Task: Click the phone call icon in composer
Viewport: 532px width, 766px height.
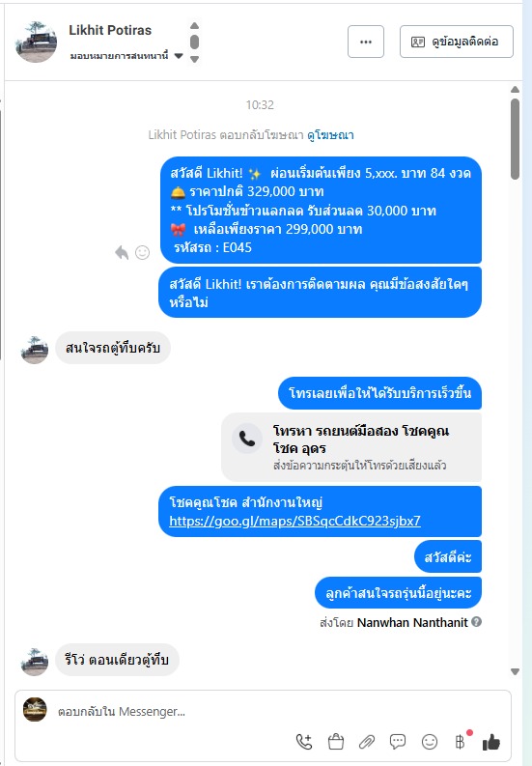Action: pyautogui.click(x=304, y=742)
